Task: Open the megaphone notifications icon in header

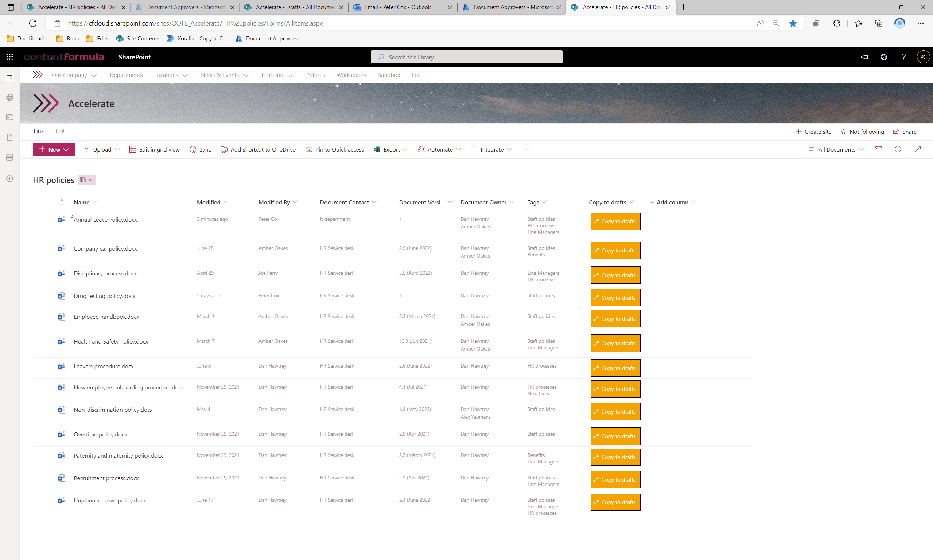Action: coord(864,57)
